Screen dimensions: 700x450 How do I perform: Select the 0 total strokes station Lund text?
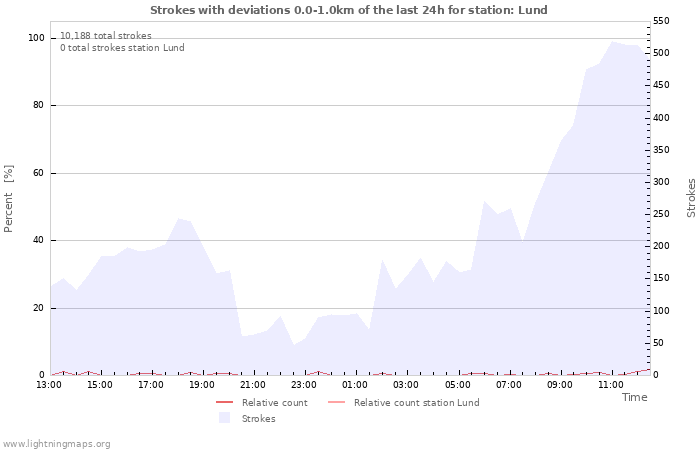pos(122,48)
